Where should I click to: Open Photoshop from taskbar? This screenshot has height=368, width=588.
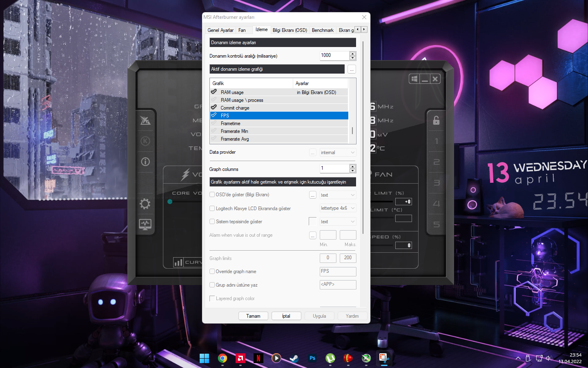(x=312, y=358)
